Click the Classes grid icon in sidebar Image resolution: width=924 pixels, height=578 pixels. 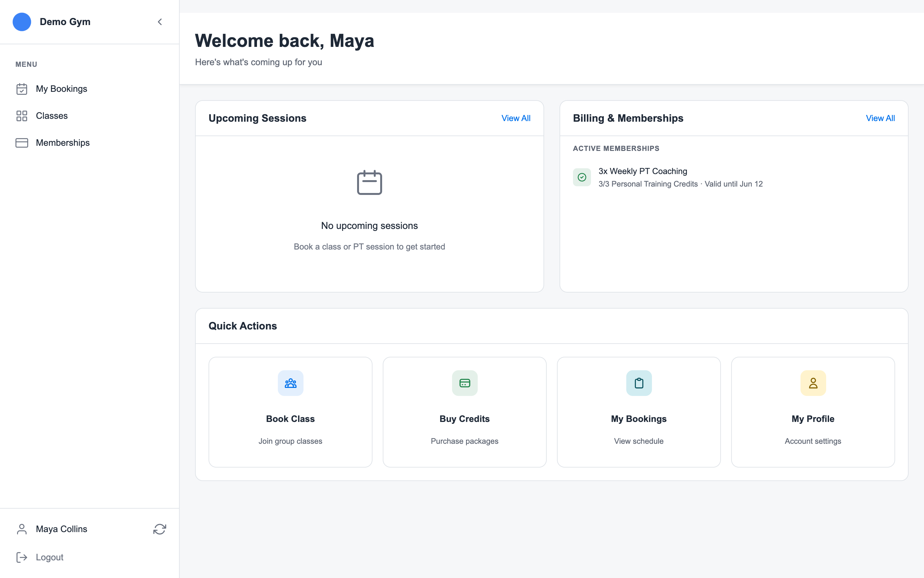coord(22,116)
